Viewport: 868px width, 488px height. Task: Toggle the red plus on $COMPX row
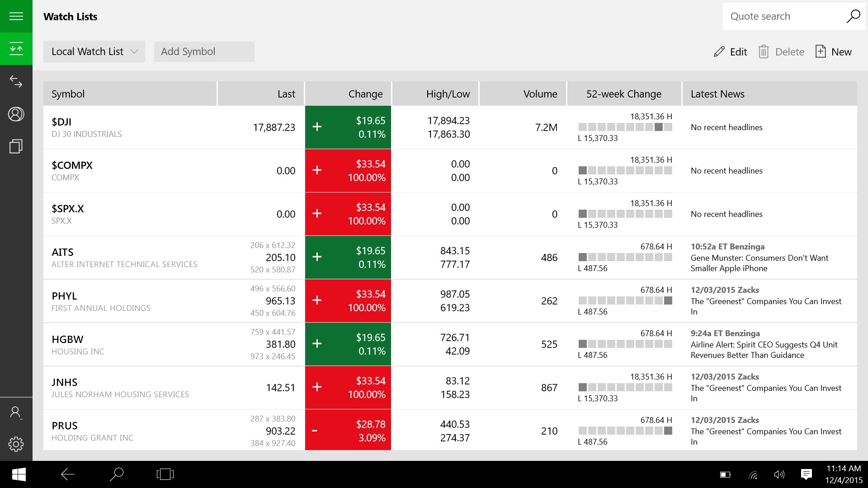pos(317,170)
